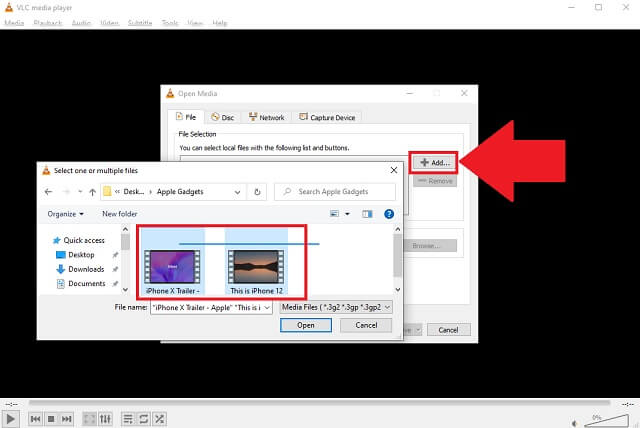Open the Media Files type dropdown
The width and height of the screenshot is (640, 428).
336,307
